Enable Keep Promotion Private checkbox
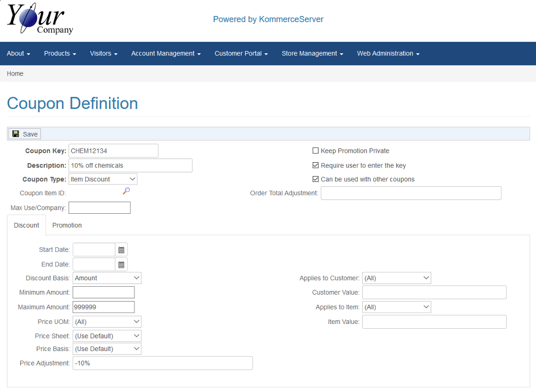Image resolution: width=536 pixels, height=392 pixels. pos(315,151)
